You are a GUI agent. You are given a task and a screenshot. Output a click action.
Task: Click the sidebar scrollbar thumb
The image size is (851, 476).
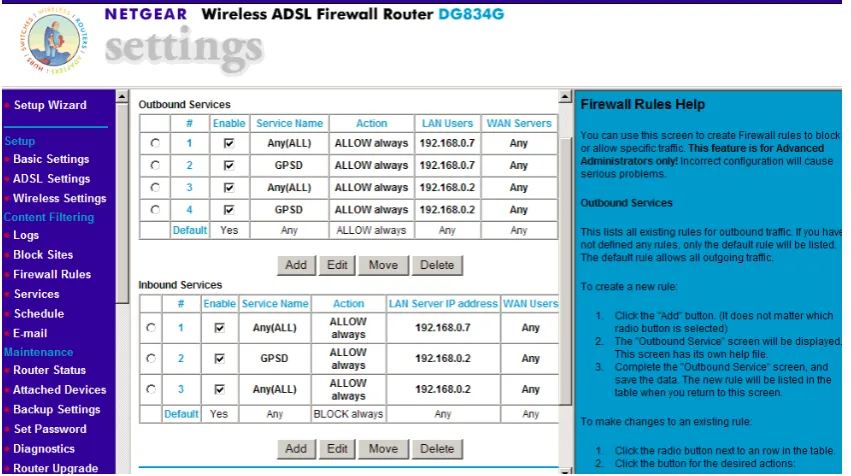(122, 204)
